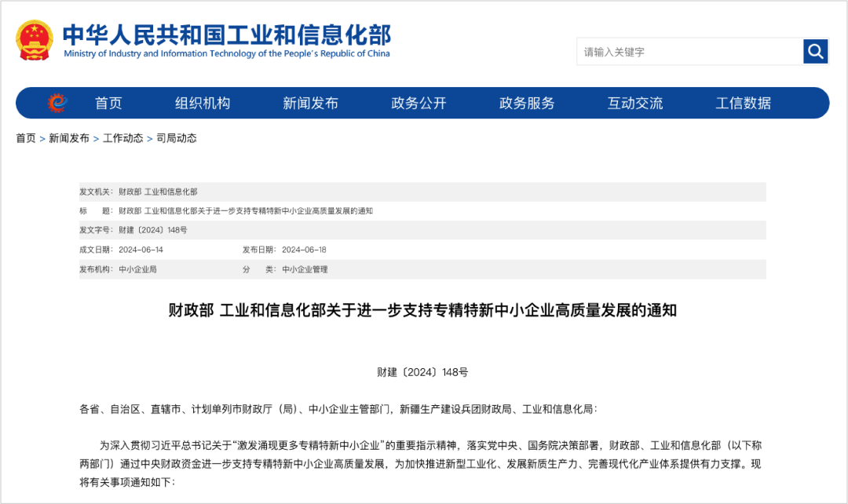Select the 发文字号 value 财建〔2024〕148号 in table
This screenshot has height=504, width=848.
pos(153,230)
